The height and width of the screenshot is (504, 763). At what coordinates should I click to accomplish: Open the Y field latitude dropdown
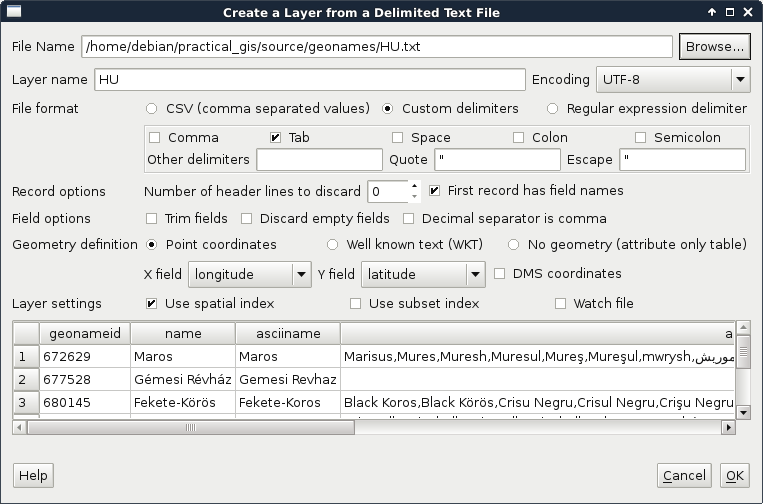(x=423, y=273)
